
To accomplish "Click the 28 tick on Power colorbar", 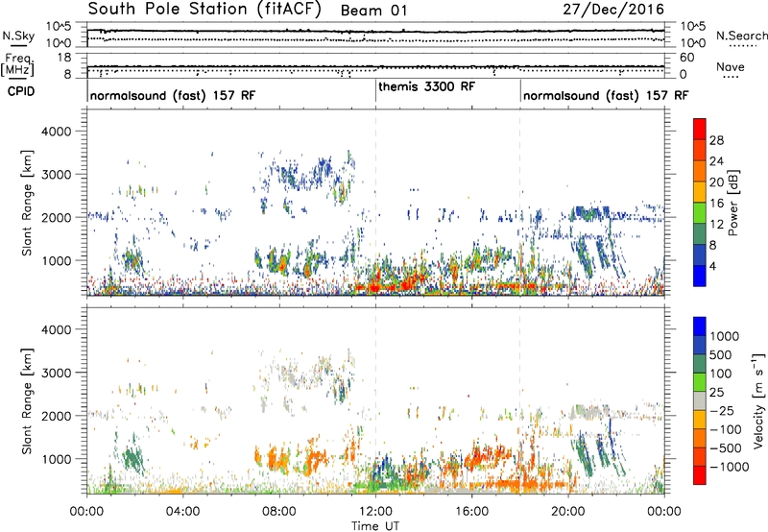I will point(716,140).
